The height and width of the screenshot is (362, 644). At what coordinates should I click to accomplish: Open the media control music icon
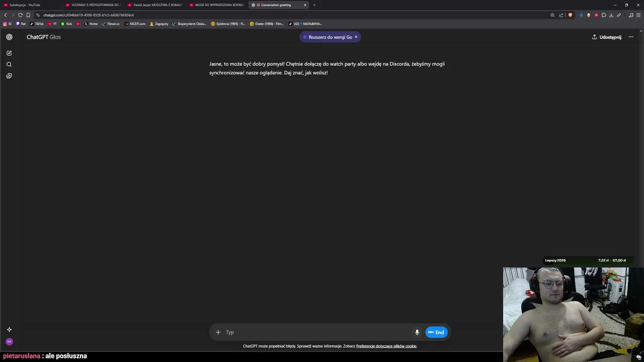631,15
